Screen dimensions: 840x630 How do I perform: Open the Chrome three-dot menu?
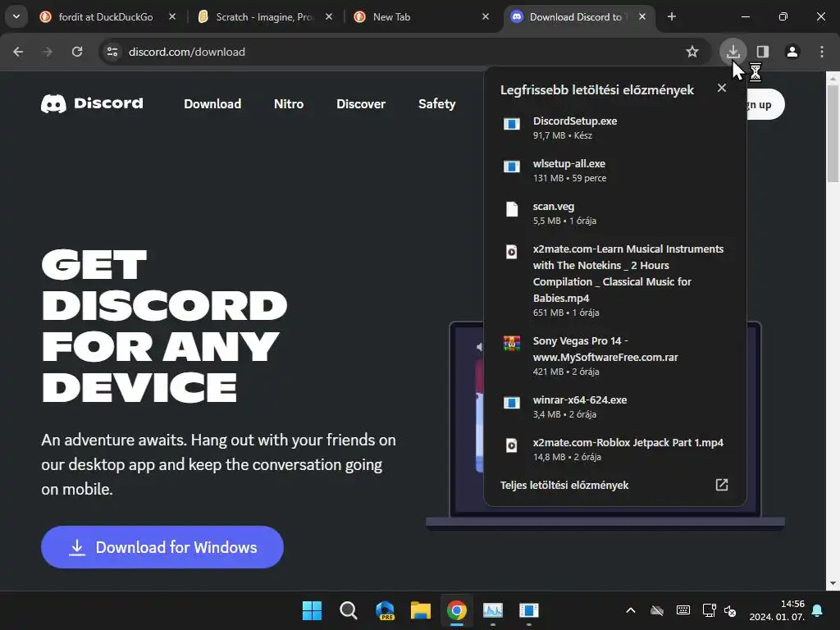point(822,52)
